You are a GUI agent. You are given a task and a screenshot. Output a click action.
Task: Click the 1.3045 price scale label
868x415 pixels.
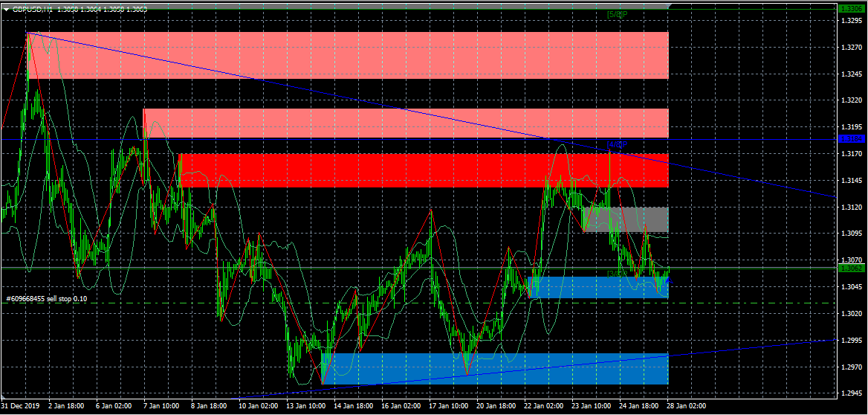point(851,287)
